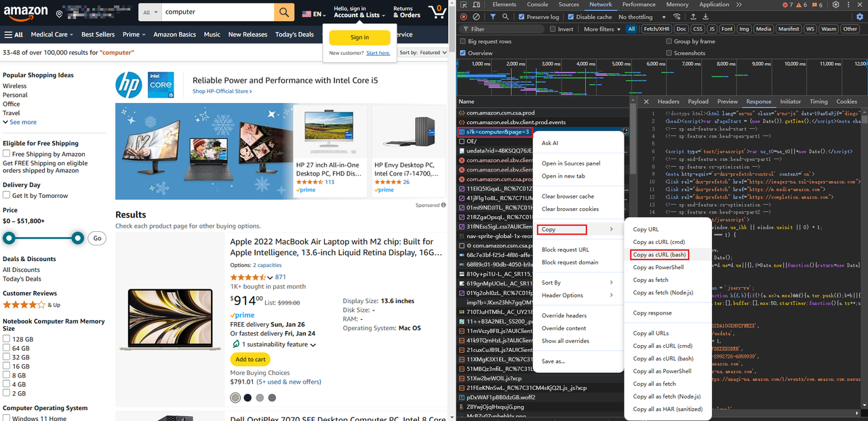The height and width of the screenshot is (421, 868).
Task: Open the Timing tab
Action: [x=818, y=102]
